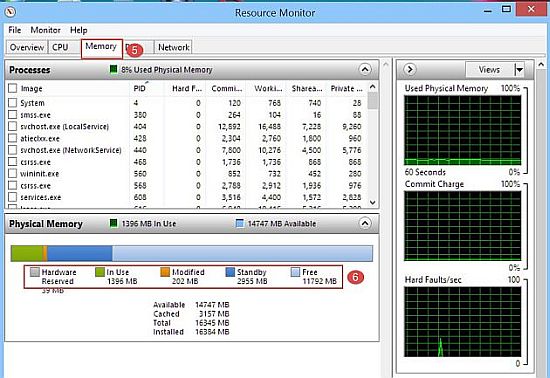Go to the Network tab

pos(174,47)
